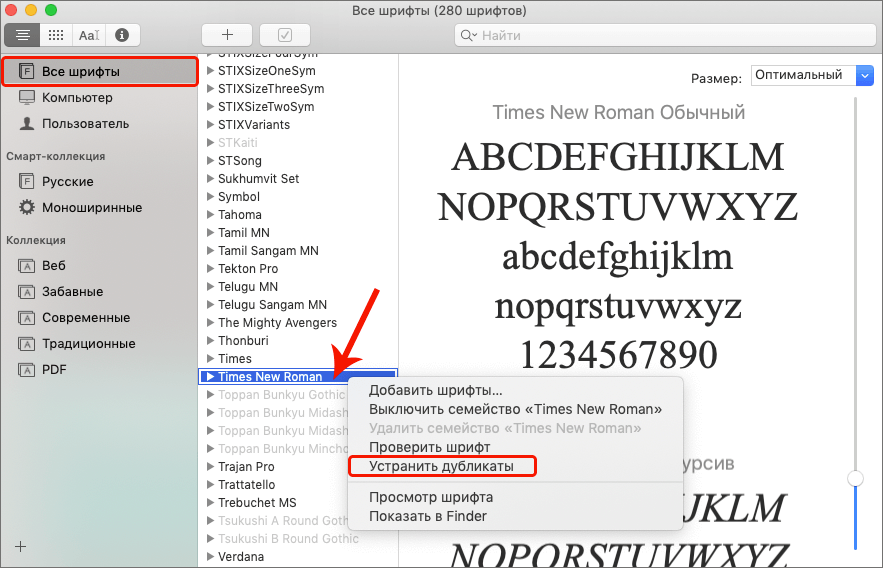Click Добавить шрифты… in context menu

pyautogui.click(x=436, y=390)
